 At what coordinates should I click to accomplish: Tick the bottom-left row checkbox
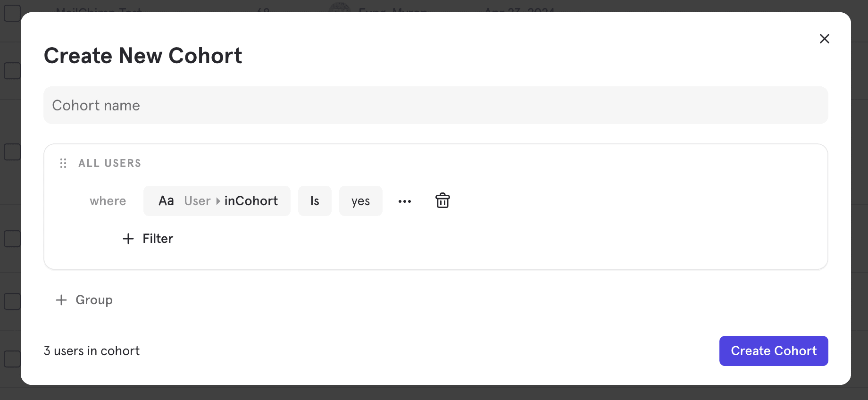coord(12,358)
